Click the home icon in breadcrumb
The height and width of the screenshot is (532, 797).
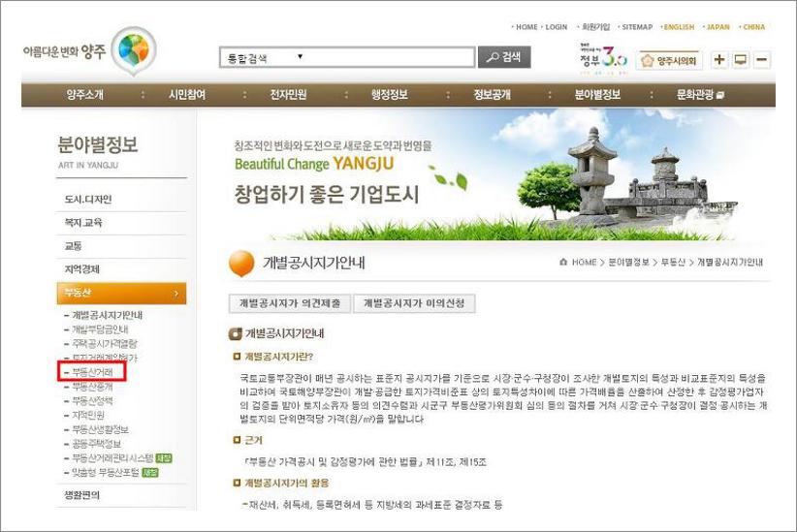(563, 263)
